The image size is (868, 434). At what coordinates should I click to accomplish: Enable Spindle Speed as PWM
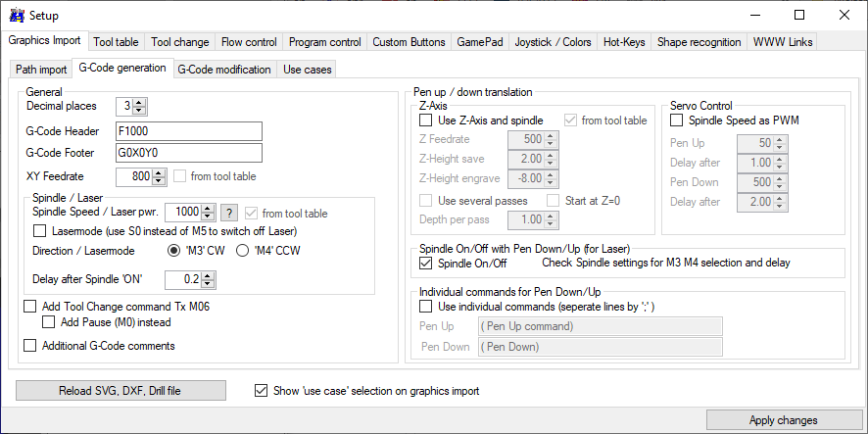click(x=677, y=121)
